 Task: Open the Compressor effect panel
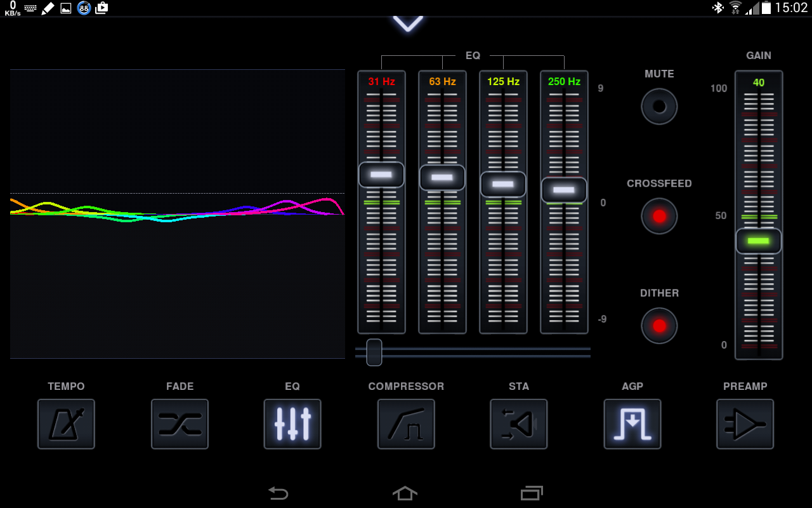click(x=406, y=424)
